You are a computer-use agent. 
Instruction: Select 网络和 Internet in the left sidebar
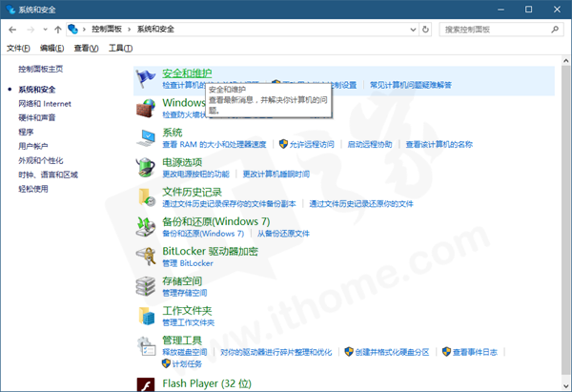44,103
